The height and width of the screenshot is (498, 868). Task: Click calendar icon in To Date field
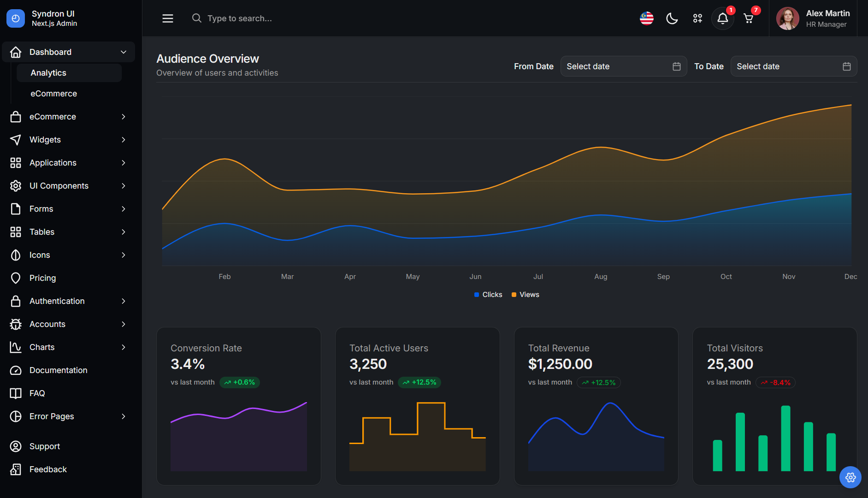pos(847,66)
